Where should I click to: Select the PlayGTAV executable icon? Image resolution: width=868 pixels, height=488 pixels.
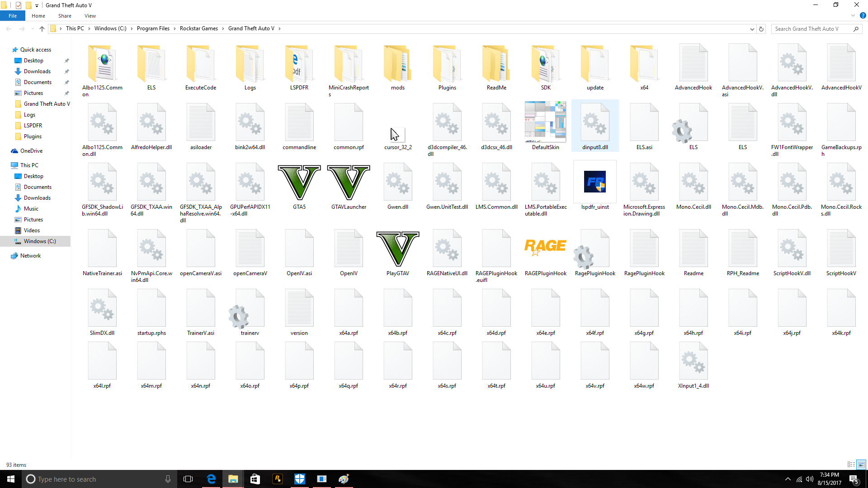pyautogui.click(x=397, y=249)
